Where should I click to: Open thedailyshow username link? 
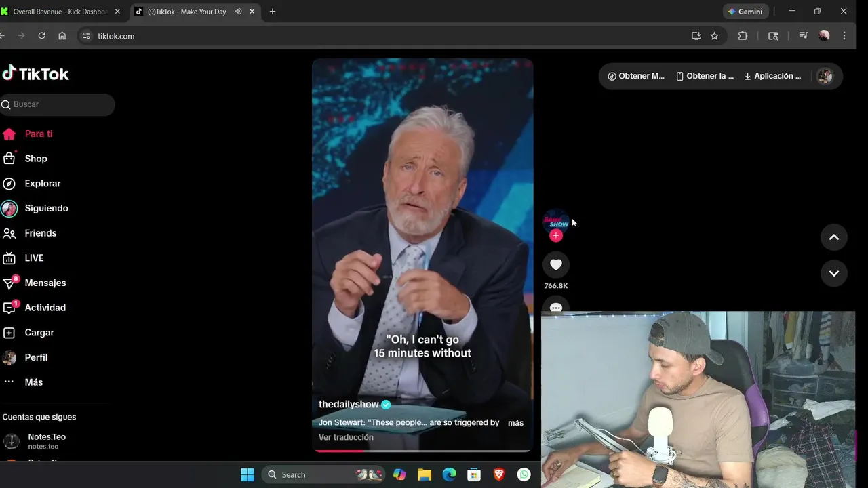click(349, 405)
